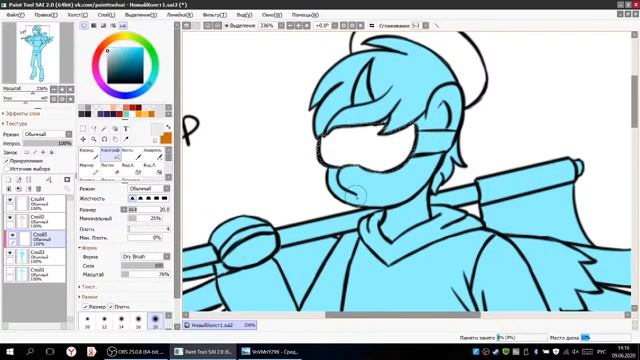This screenshot has width=640, height=360.
Task: Switch to color wheel mode
Action: pos(84,25)
